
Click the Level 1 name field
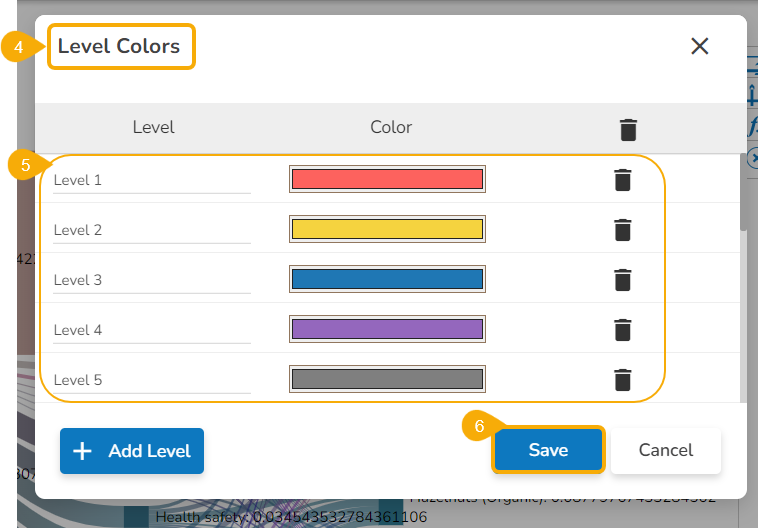[x=151, y=181]
